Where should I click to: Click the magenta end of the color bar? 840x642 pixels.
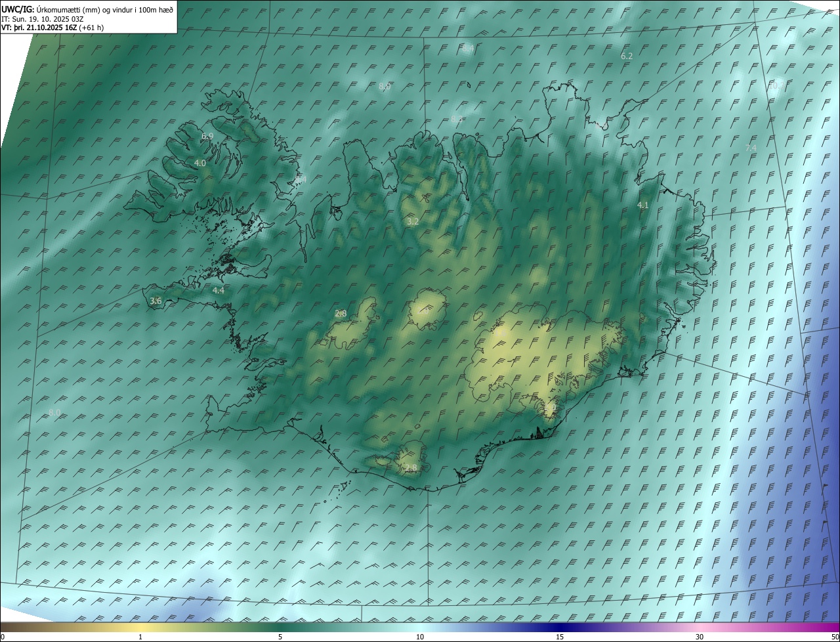point(827,627)
